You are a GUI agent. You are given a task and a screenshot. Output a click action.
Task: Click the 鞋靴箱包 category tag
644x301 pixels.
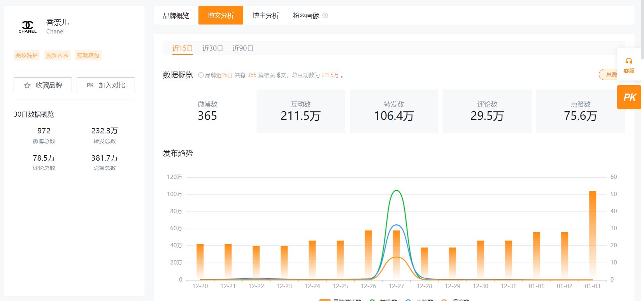pos(88,55)
